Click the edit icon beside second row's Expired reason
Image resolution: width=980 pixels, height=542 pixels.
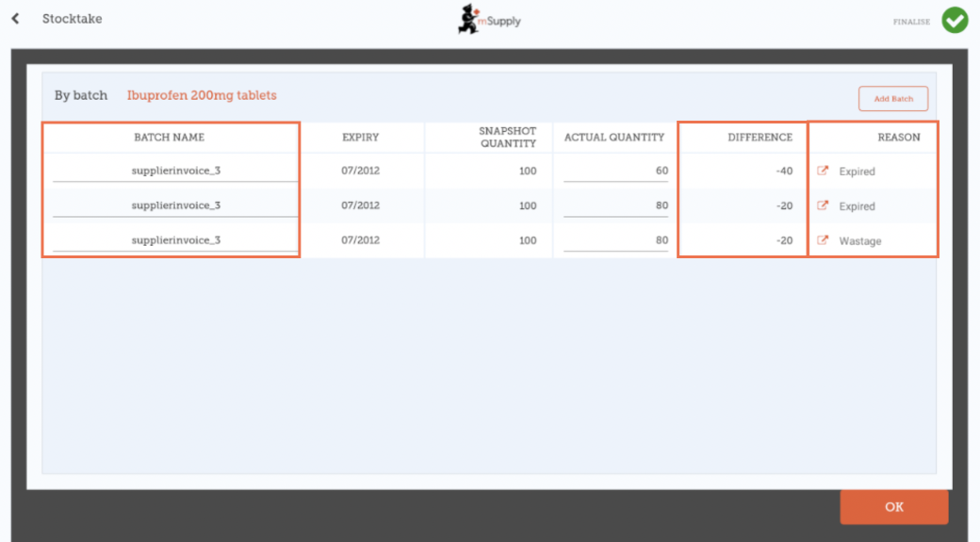(823, 205)
